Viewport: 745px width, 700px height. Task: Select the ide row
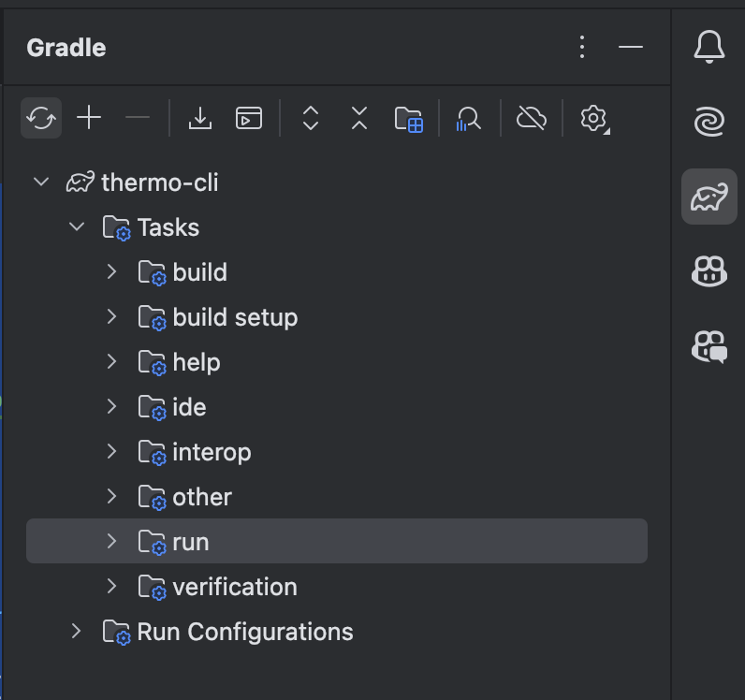tap(337, 407)
